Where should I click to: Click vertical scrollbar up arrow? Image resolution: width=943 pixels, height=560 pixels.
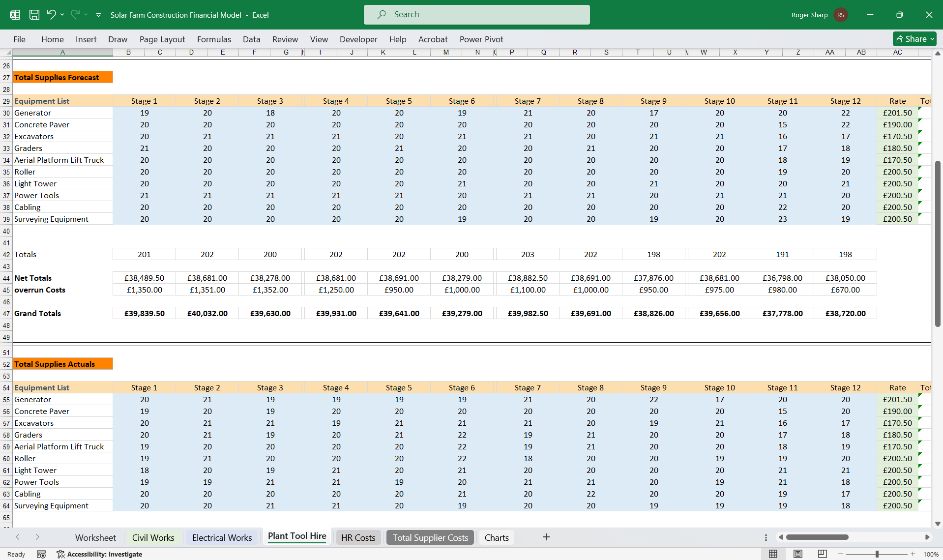pyautogui.click(x=938, y=53)
